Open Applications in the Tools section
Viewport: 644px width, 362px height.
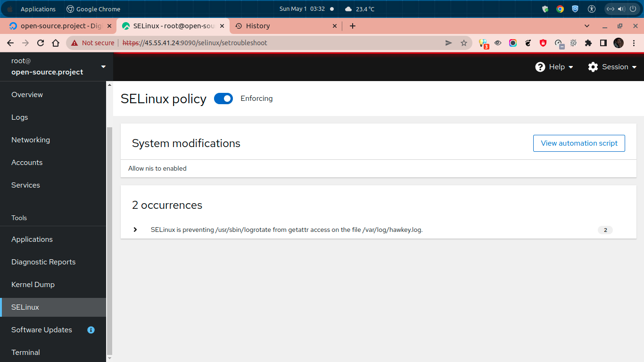[53, 239]
